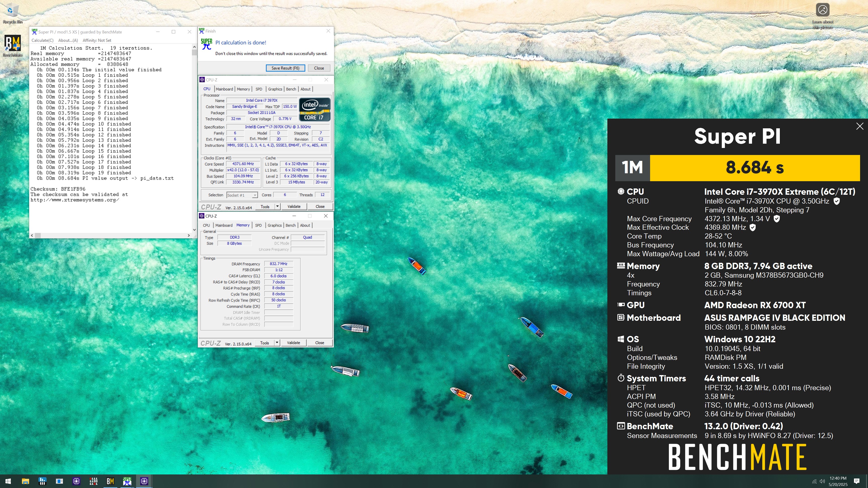This screenshot has height=488, width=868.
Task: Click the DRAM Frequency 832.7 MHz field
Action: point(279,264)
